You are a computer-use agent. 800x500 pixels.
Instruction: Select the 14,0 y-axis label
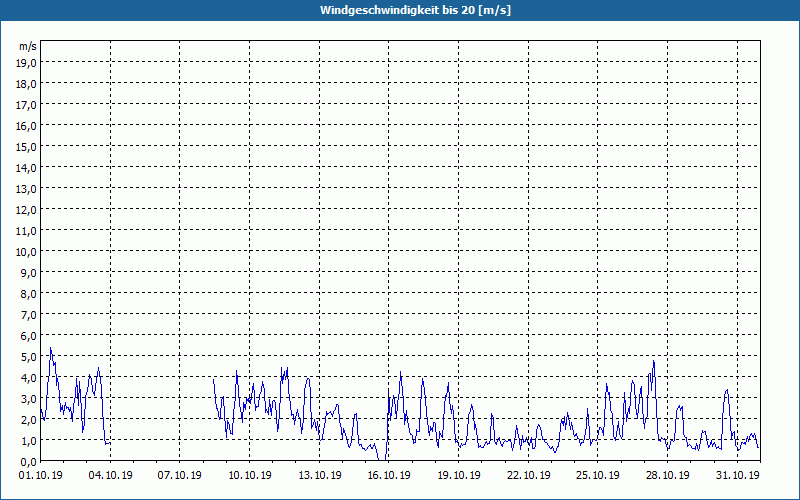coord(28,167)
